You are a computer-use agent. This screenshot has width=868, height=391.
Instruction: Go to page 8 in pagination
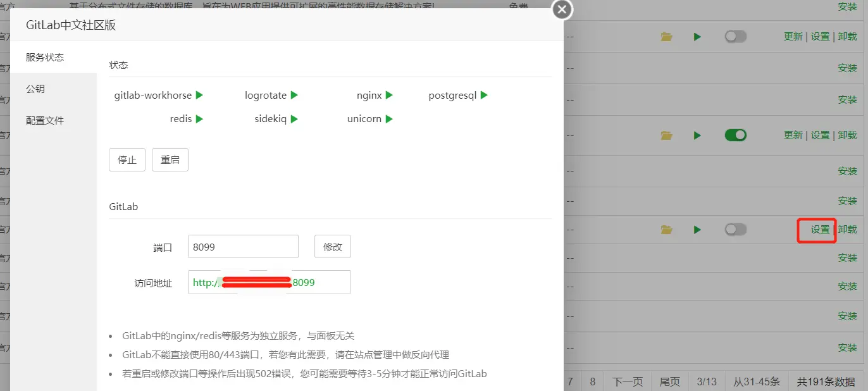point(593,382)
